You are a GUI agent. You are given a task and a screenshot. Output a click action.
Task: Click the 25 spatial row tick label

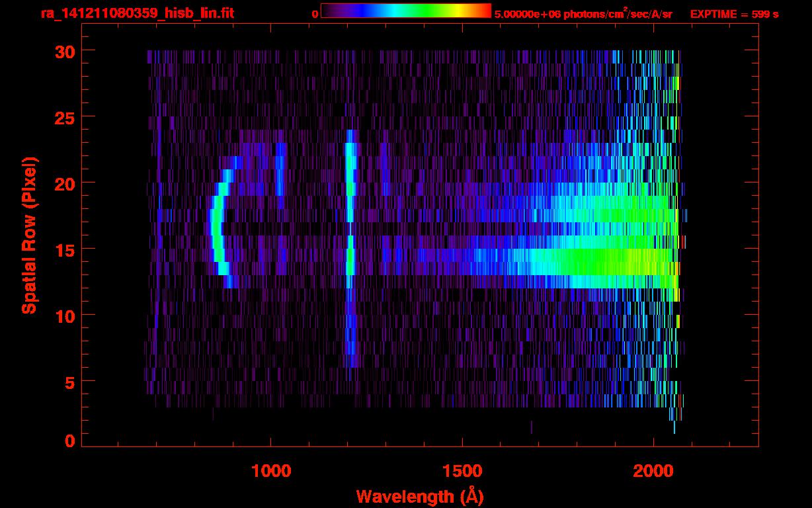[65, 117]
